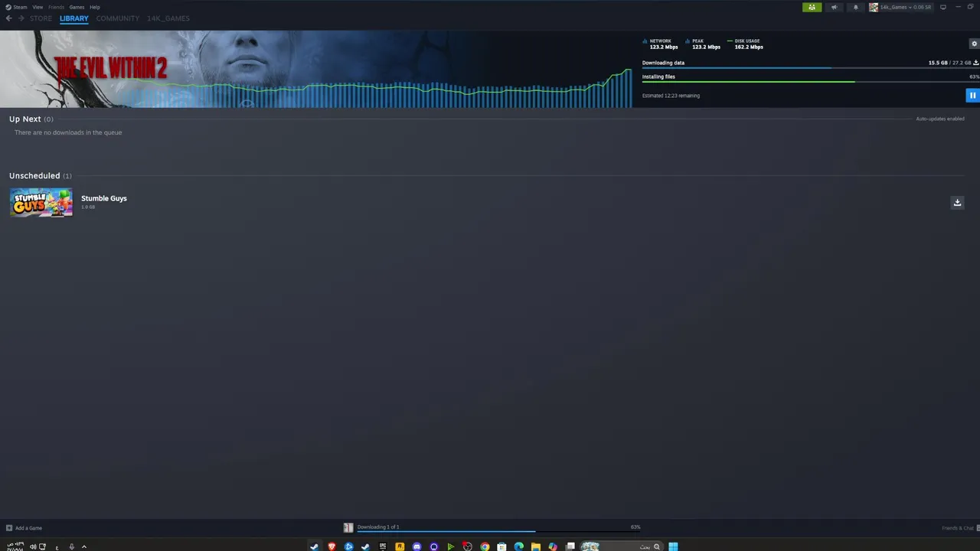This screenshot has height=551, width=980.
Task: Click the Stumble Guys download arrow
Action: [957, 202]
